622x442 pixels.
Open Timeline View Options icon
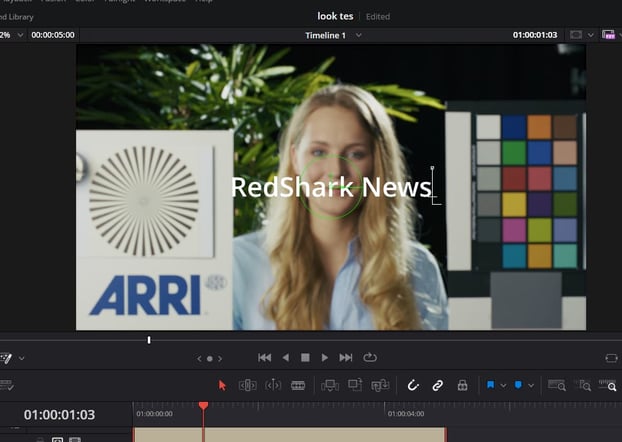click(7, 385)
